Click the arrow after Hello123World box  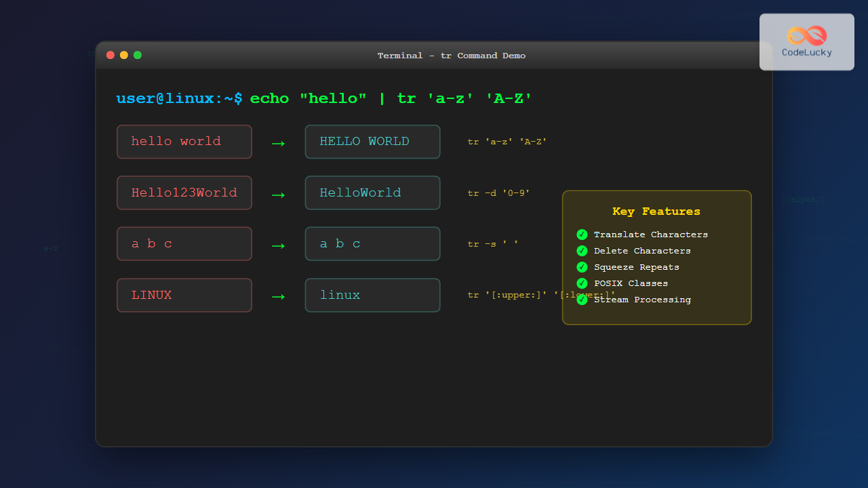[278, 195]
